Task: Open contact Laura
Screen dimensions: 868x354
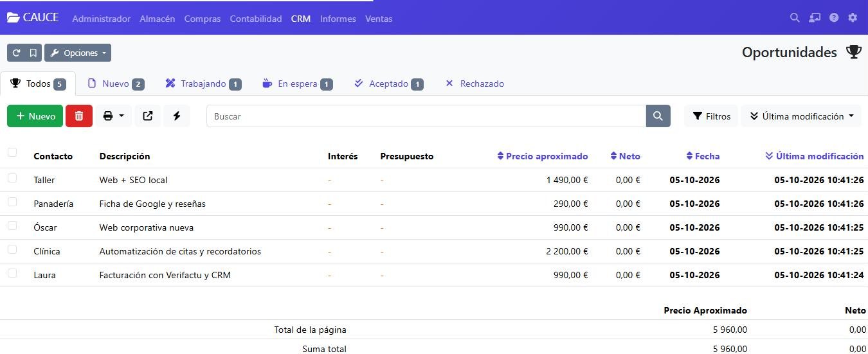Action: (x=44, y=275)
